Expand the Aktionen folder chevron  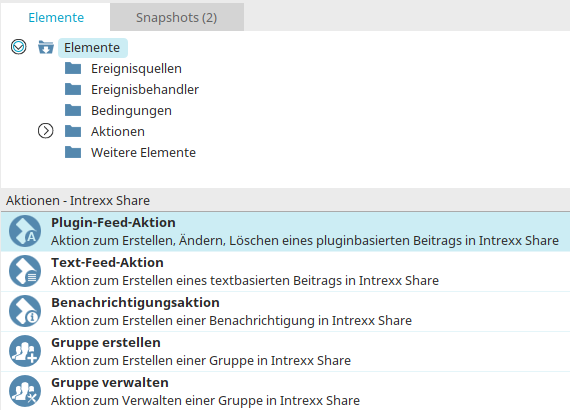(45, 131)
